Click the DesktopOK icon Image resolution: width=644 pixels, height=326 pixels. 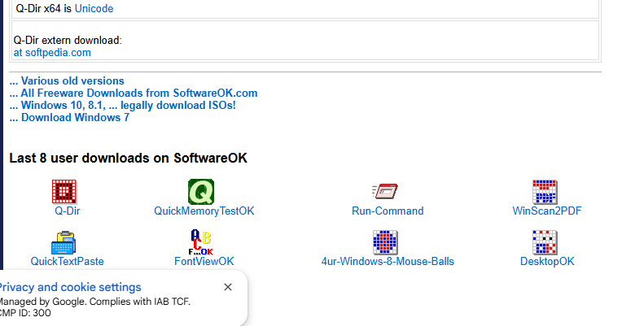point(545,242)
